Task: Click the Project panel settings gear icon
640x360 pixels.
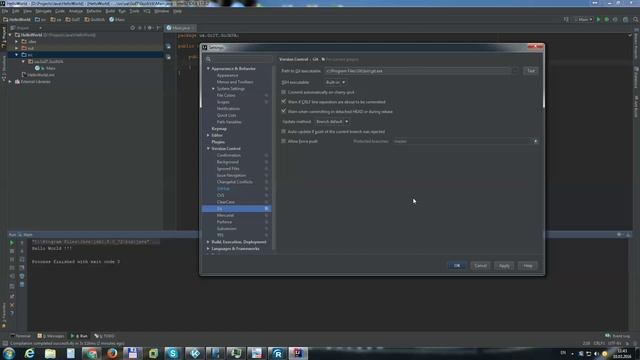Action: click(150, 28)
